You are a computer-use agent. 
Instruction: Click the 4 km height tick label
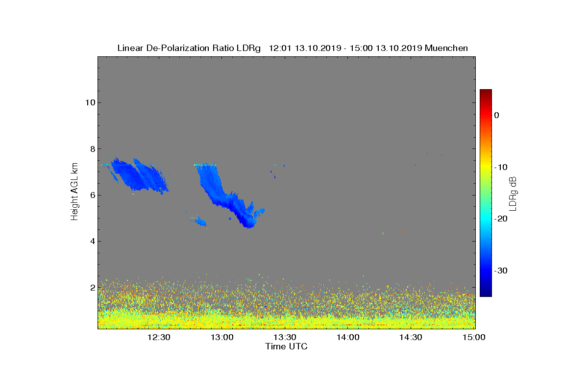click(92, 241)
